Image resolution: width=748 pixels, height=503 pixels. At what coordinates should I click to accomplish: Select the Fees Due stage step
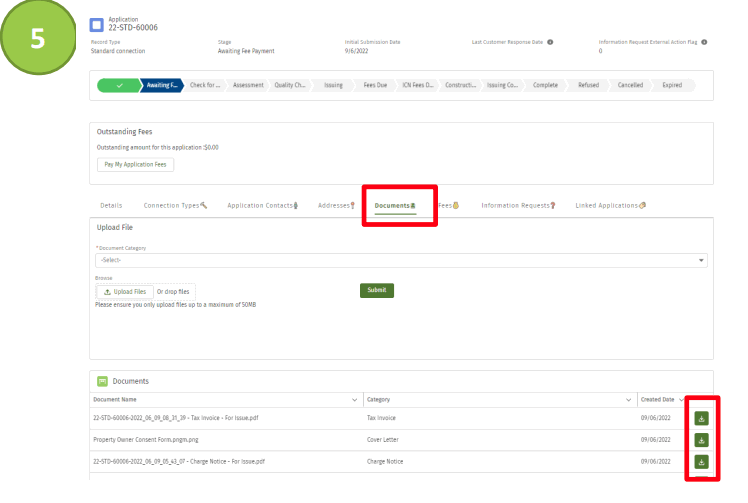coord(375,85)
